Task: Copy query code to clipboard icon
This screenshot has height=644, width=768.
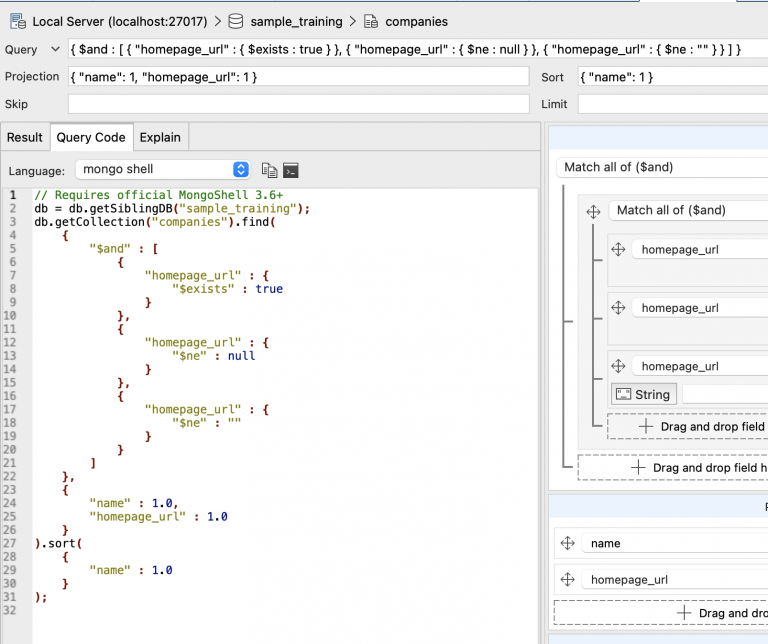Action: [x=269, y=170]
